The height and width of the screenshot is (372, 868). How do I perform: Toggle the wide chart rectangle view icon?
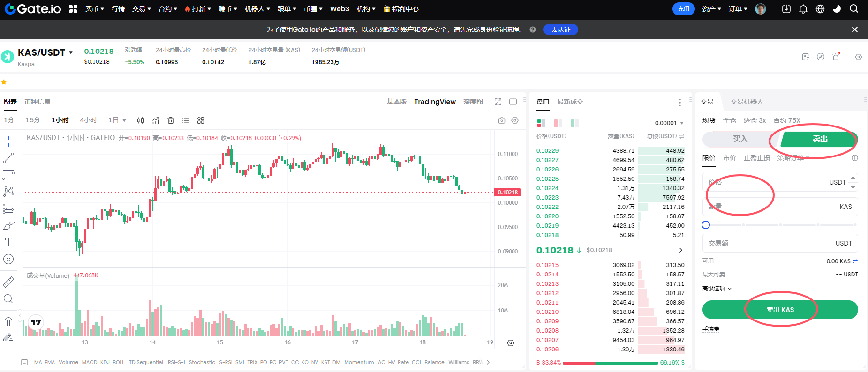pyautogui.click(x=513, y=102)
